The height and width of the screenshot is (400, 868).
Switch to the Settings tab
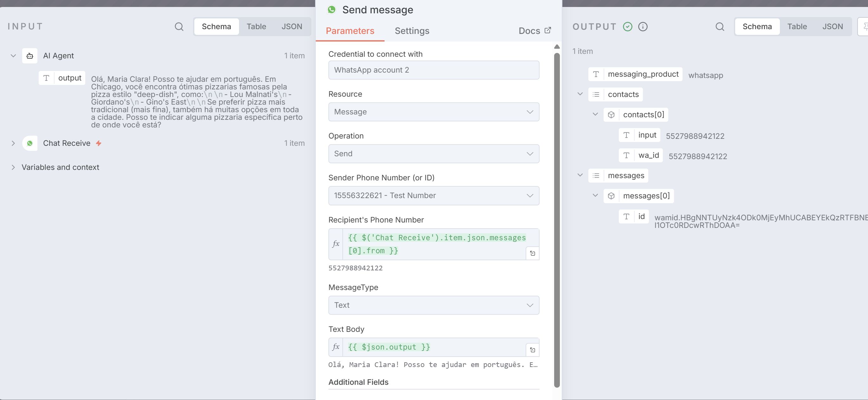(x=412, y=31)
